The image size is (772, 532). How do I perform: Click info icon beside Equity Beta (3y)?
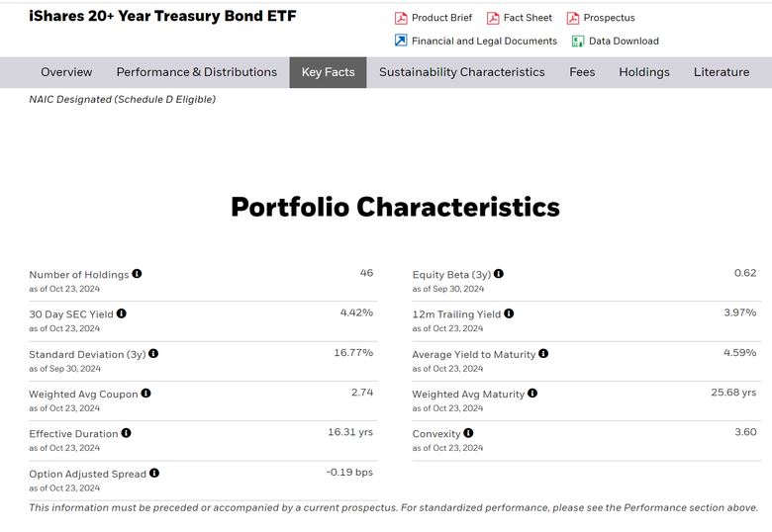[499, 273]
